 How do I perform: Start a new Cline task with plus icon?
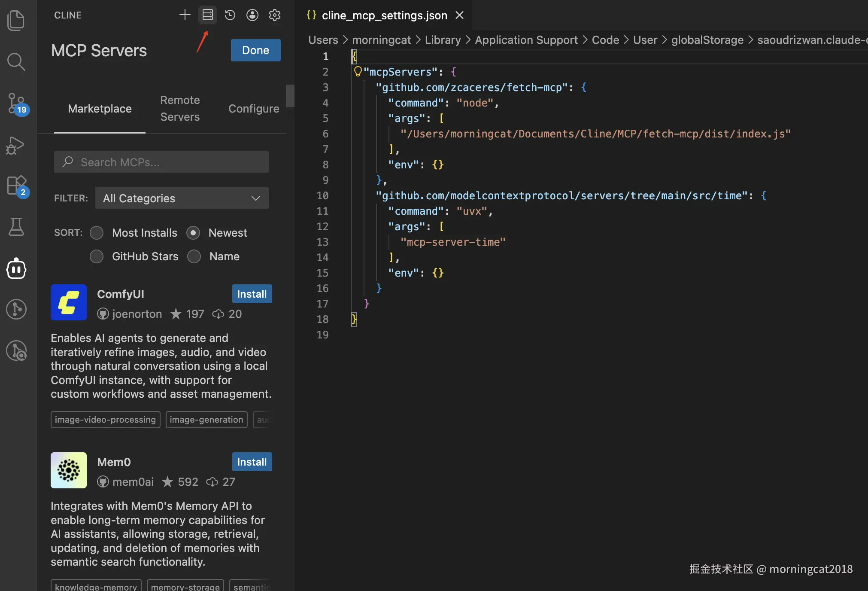(185, 15)
